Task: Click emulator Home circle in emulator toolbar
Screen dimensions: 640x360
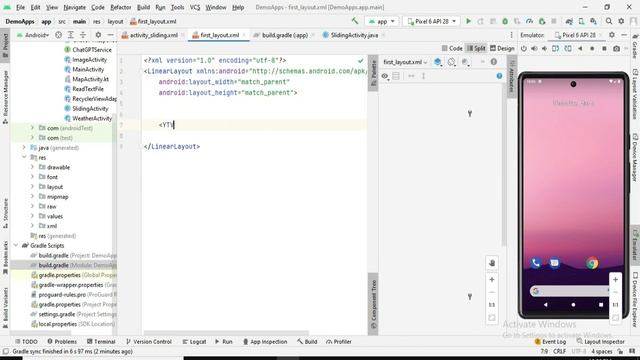Action: pos(592,49)
